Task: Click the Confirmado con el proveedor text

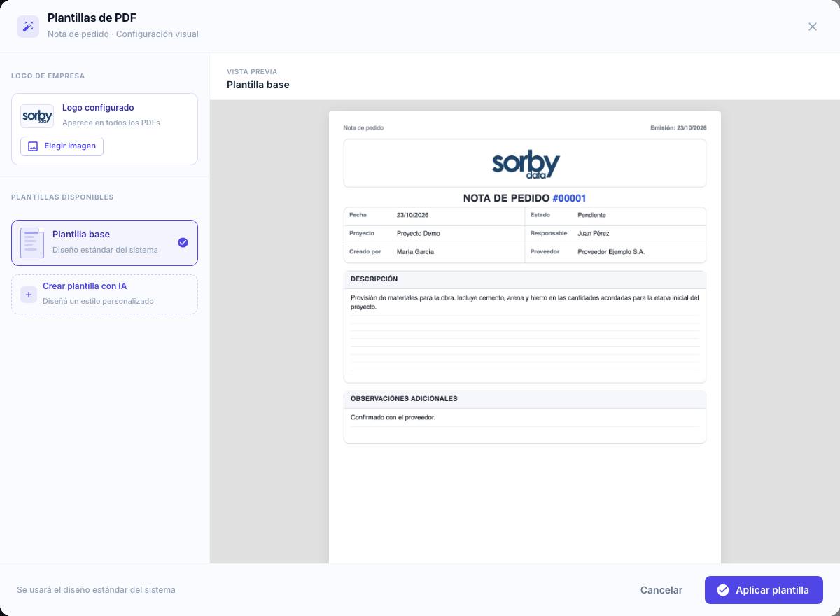Action: pos(393,418)
